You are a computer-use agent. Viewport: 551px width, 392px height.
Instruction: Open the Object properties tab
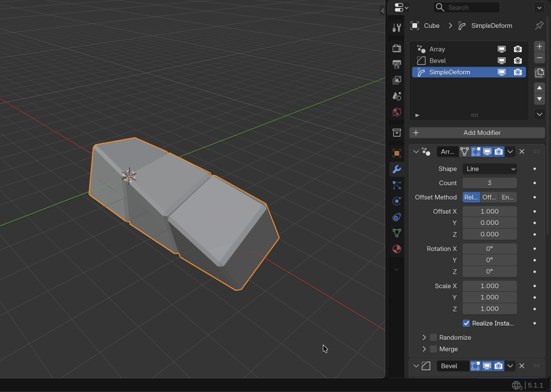[396, 153]
